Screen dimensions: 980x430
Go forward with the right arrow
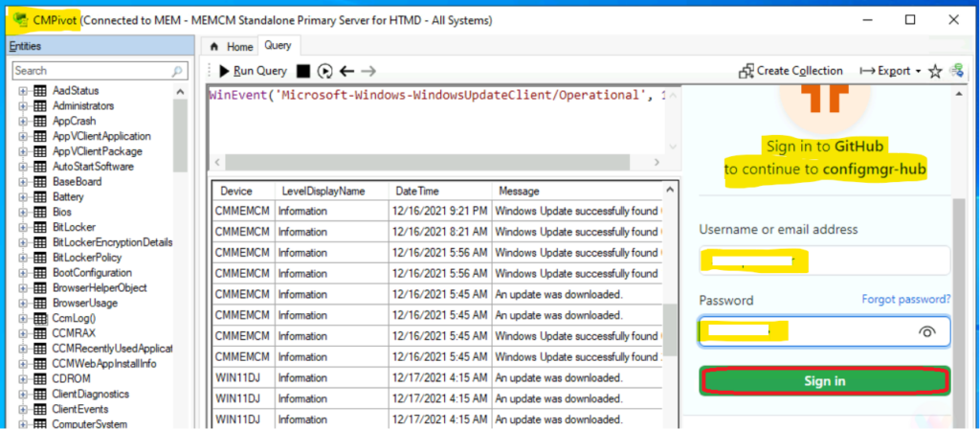(368, 71)
